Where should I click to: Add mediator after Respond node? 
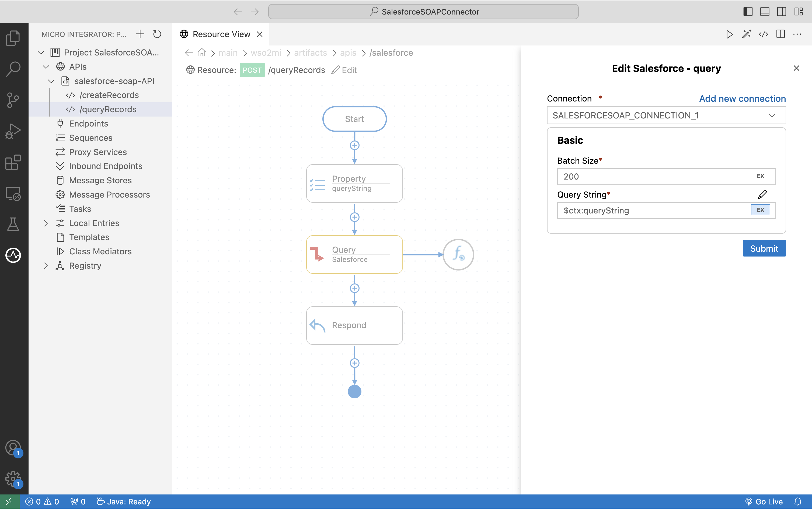pyautogui.click(x=354, y=363)
